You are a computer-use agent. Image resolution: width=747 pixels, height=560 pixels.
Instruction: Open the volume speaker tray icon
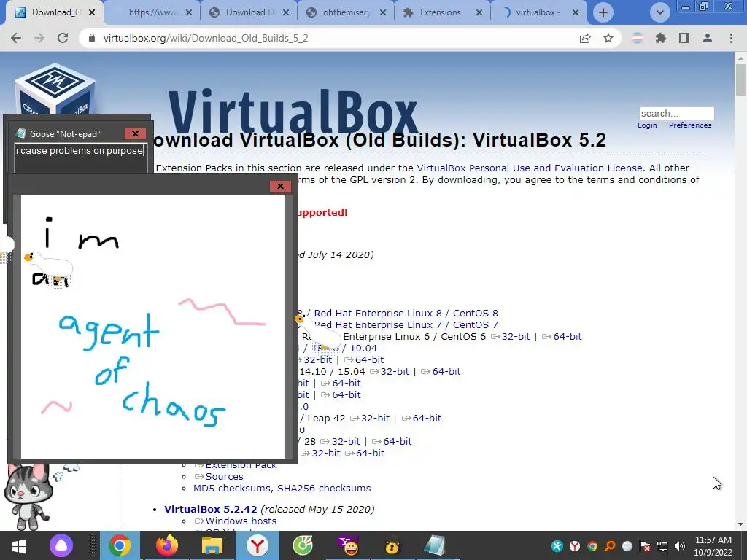680,546
